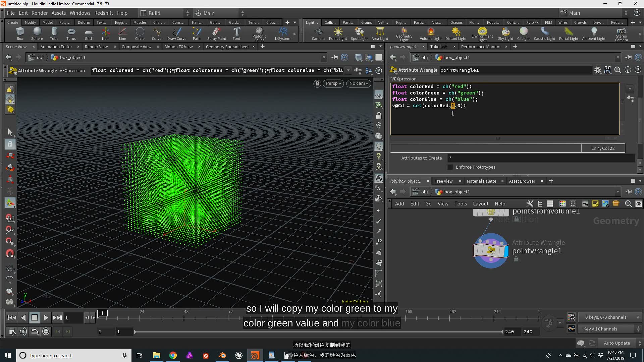
Task: Open the No cam camera dropdown
Action: 359,83
